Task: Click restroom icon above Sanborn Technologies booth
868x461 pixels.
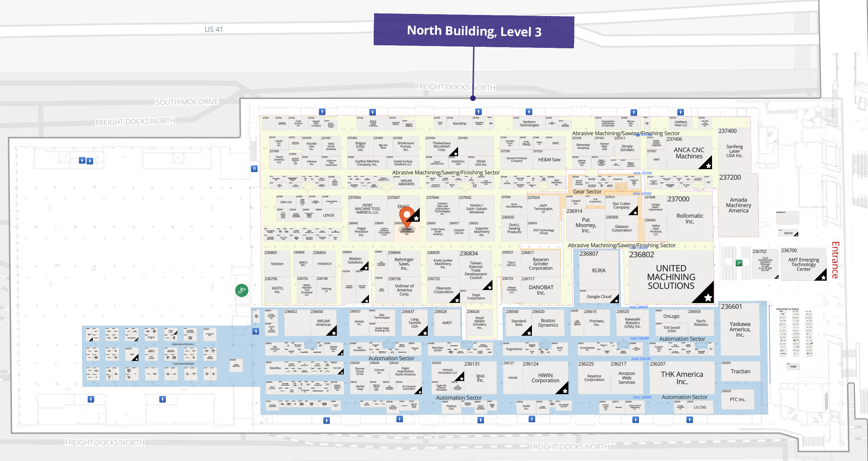Action: point(529,111)
